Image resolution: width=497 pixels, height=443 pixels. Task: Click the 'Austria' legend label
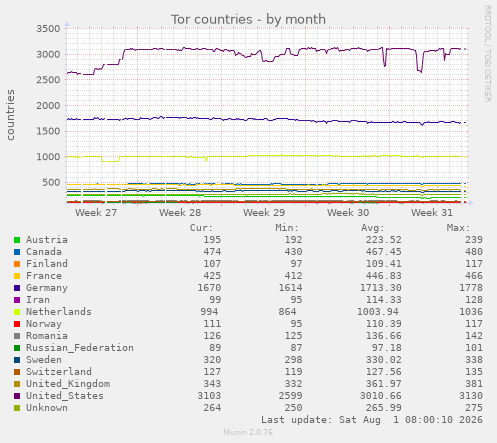click(47, 240)
